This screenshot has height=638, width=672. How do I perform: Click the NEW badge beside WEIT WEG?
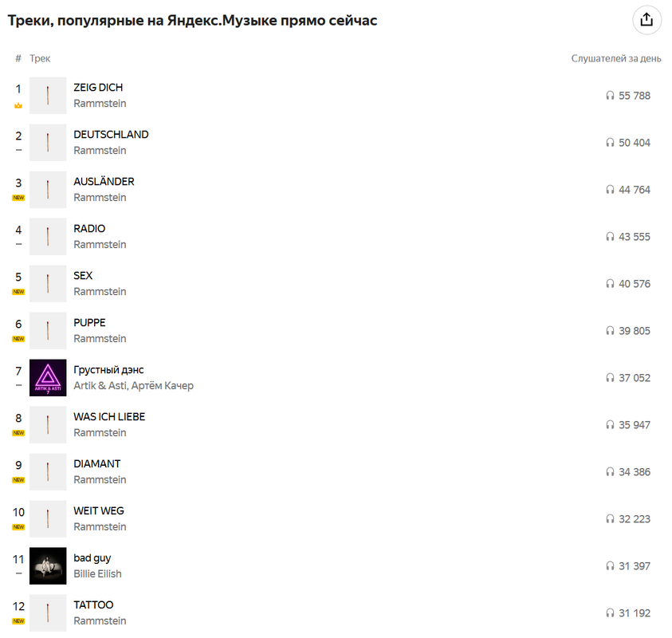18,527
